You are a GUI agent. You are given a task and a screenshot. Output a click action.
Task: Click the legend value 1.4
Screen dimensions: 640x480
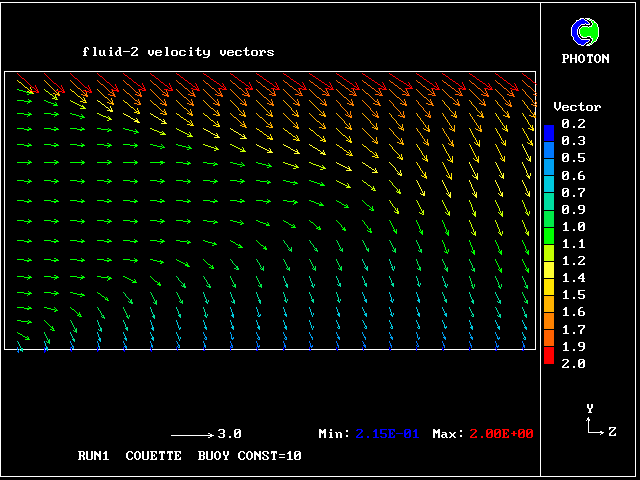[573, 278]
